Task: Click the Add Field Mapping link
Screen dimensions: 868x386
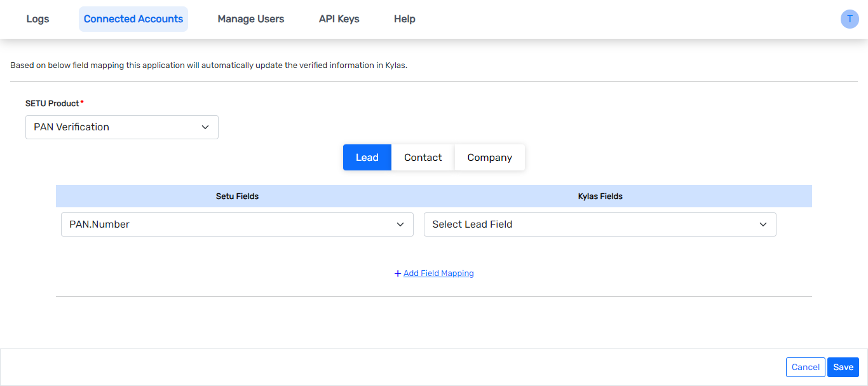Action: (438, 273)
